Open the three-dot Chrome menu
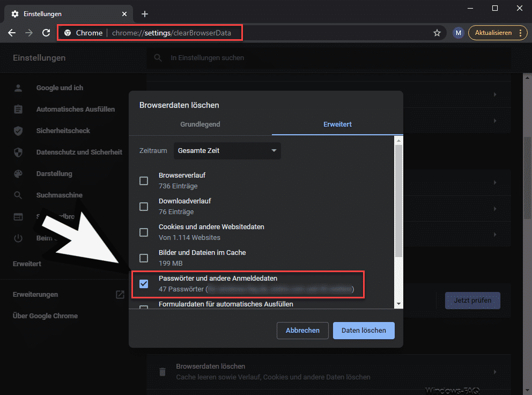The image size is (532, 395). click(520, 33)
